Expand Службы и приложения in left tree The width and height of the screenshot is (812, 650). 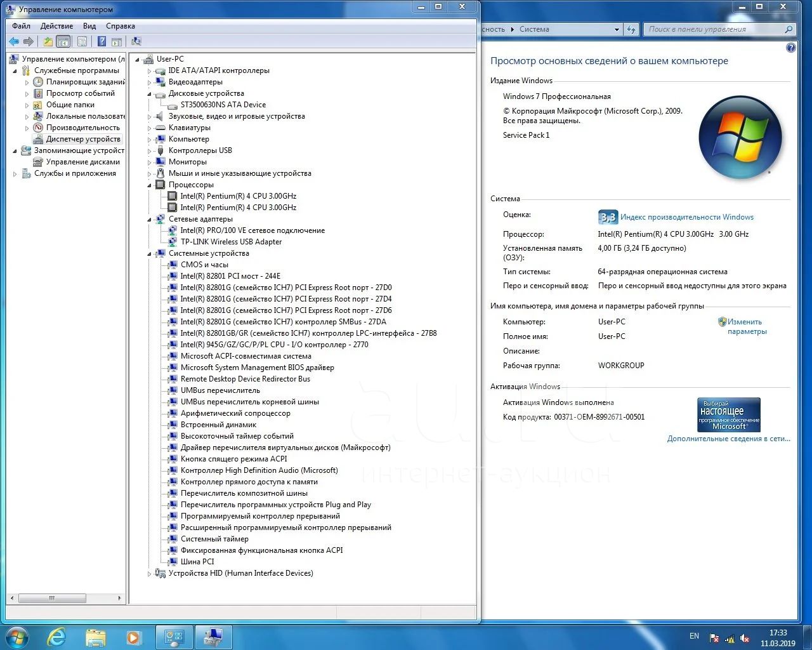[x=15, y=173]
